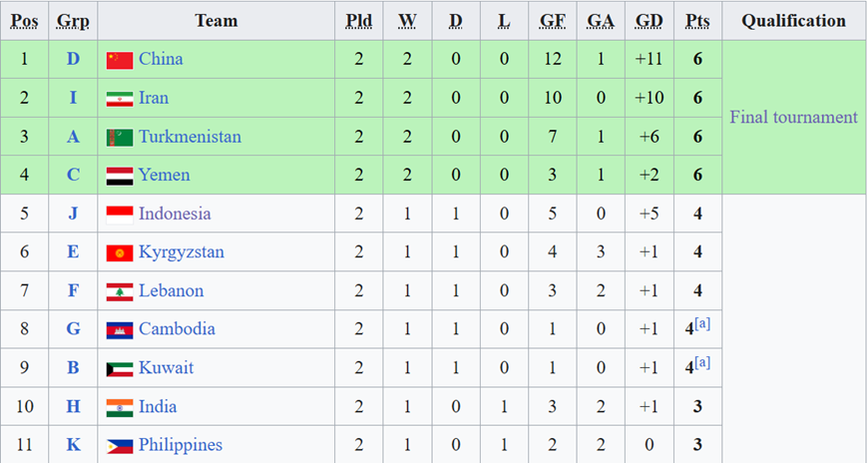Open the Final tournament link
This screenshot has height=463, width=868.
pos(793,117)
